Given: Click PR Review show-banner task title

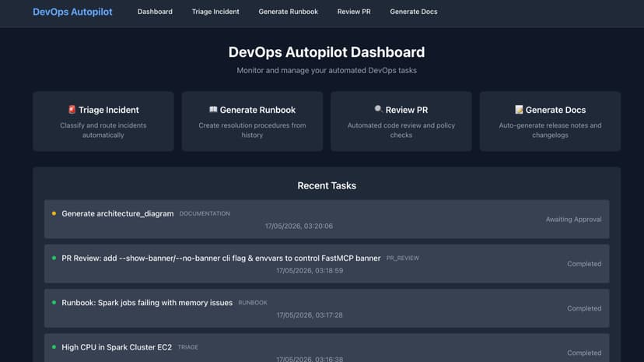Looking at the screenshot, I should pos(221,258).
